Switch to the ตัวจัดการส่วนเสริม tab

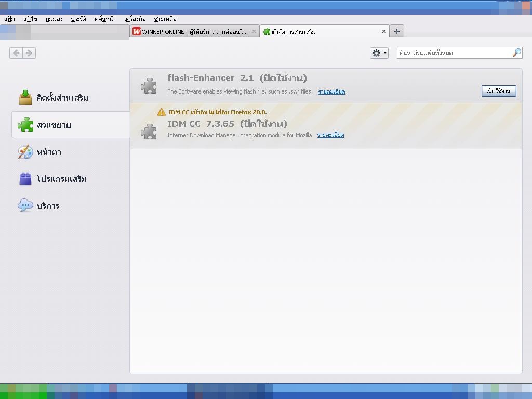click(324, 31)
